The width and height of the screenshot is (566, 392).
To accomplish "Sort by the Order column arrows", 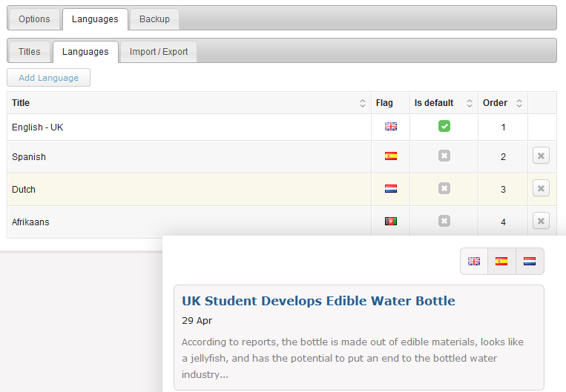I will (519, 103).
